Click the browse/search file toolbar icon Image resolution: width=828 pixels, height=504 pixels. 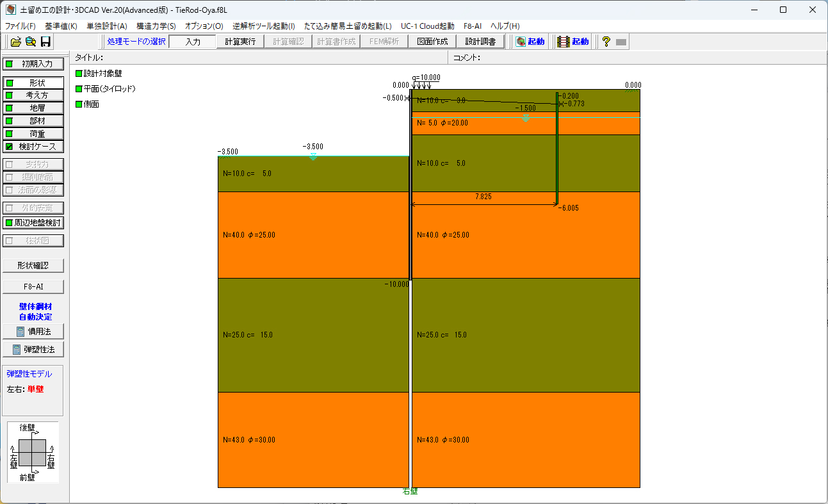[x=30, y=42]
